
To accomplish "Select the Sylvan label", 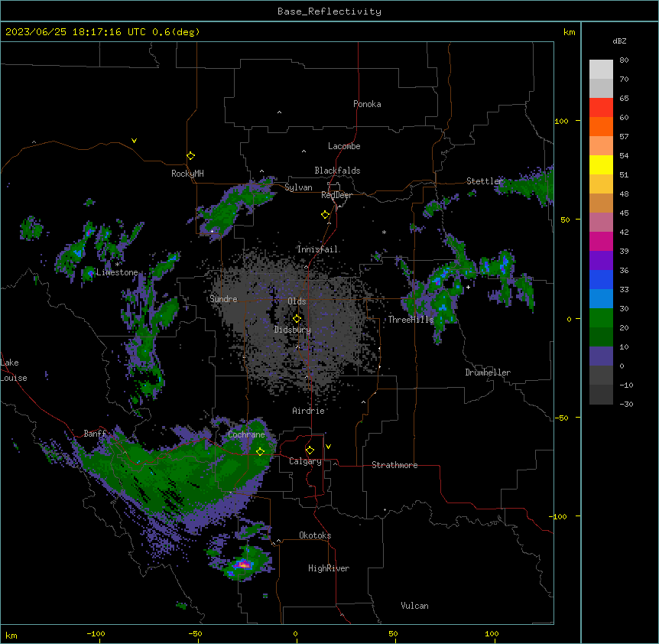I will [x=298, y=187].
